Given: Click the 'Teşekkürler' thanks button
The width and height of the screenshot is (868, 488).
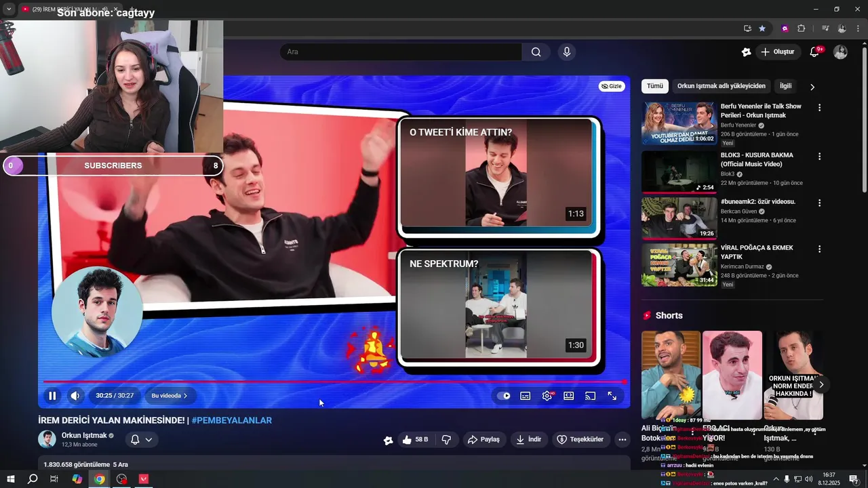Looking at the screenshot, I should pos(580,440).
